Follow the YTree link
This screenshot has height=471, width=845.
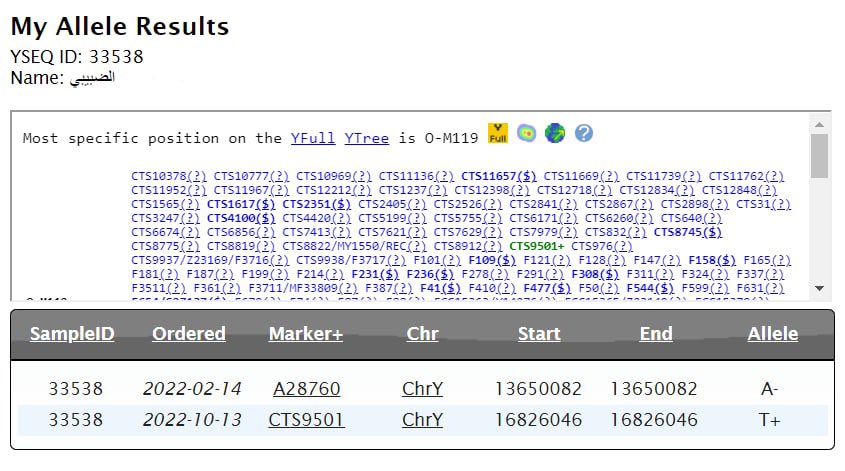[366, 138]
